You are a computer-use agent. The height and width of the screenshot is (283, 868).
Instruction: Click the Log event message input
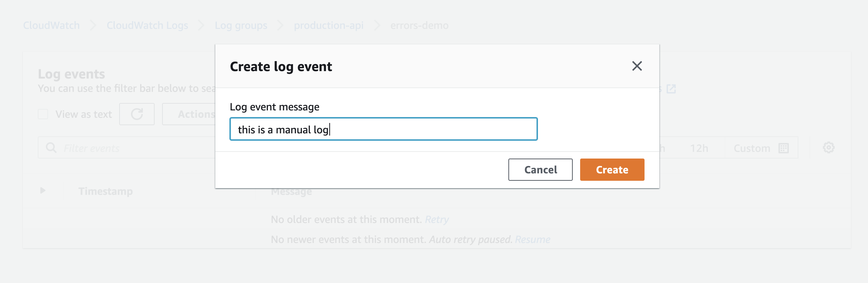coord(383,129)
